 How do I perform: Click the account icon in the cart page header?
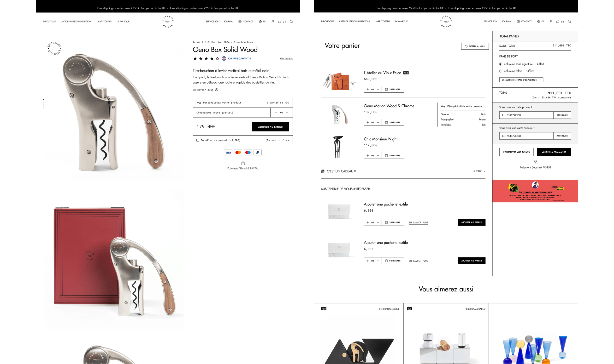(551, 22)
